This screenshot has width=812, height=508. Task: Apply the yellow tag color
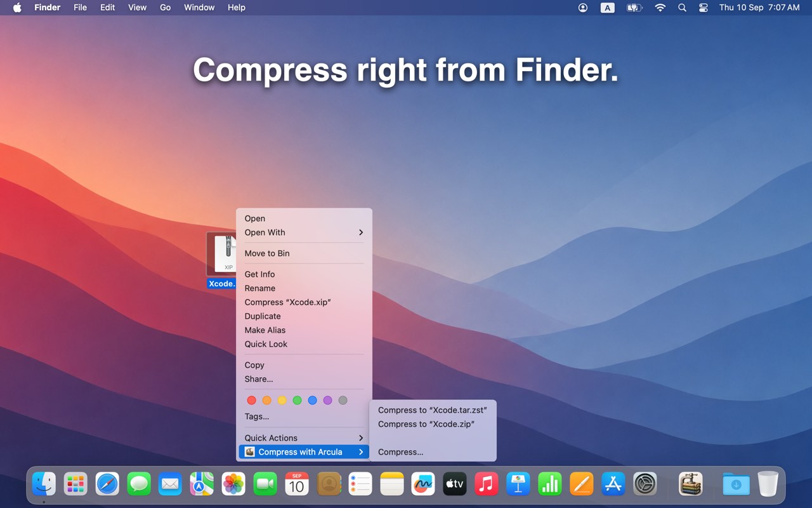click(x=282, y=400)
